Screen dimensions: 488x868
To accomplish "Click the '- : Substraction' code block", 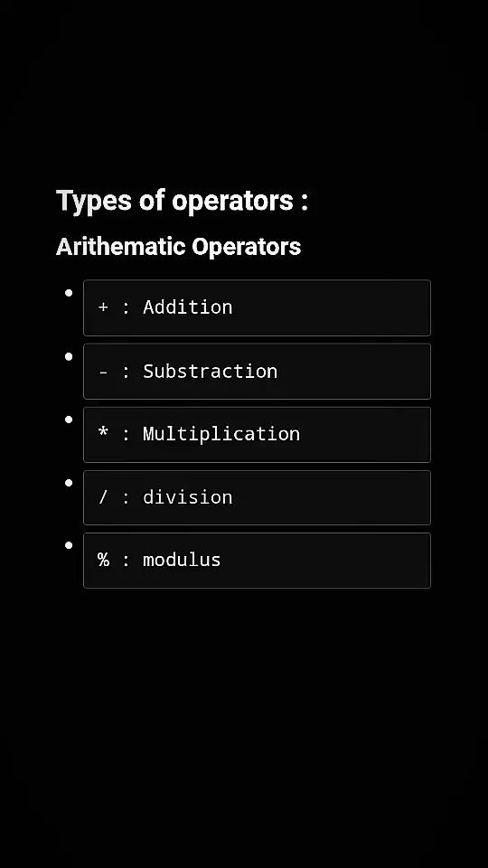I will [257, 372].
